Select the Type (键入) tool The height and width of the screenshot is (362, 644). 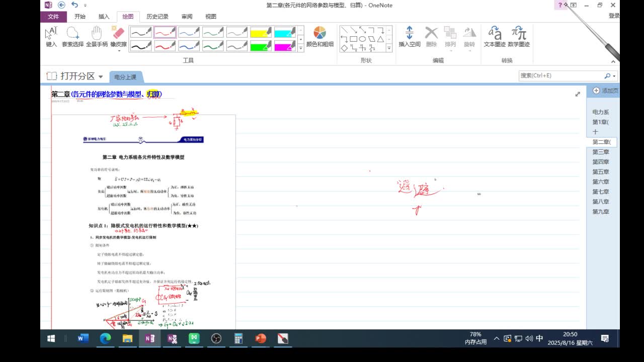pos(51,37)
